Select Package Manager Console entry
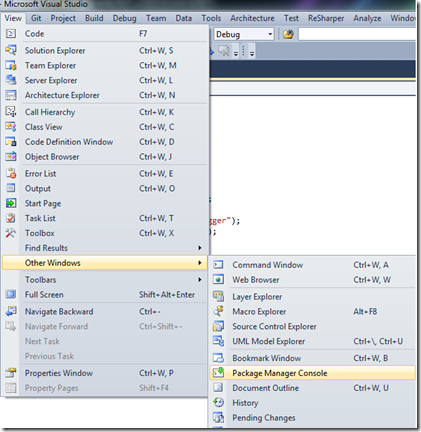The height and width of the screenshot is (432, 421). pyautogui.click(x=313, y=373)
